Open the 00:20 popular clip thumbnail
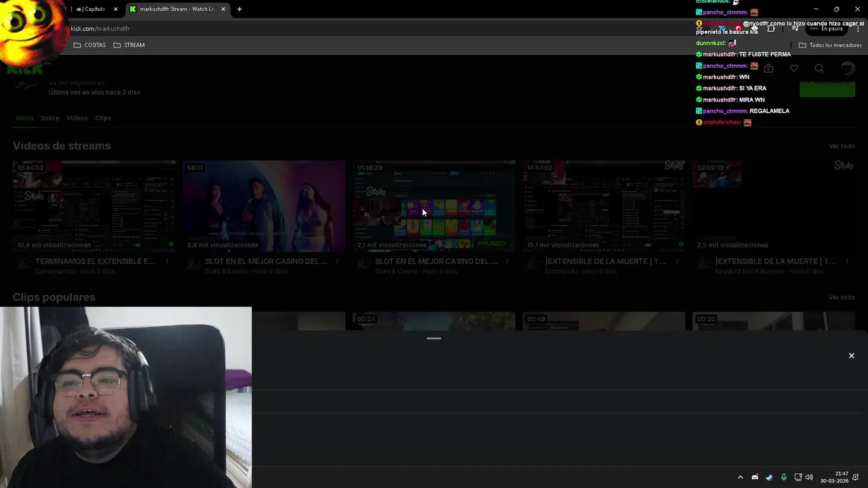 point(774,321)
